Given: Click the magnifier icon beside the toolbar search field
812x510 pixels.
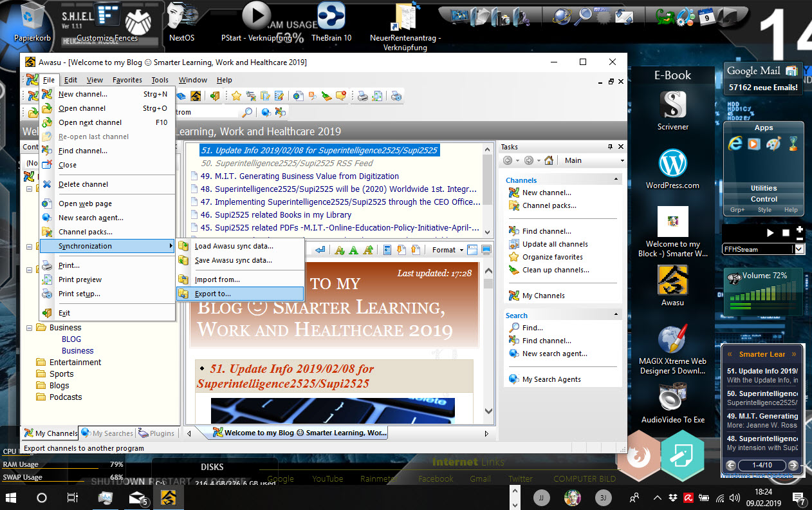Looking at the screenshot, I should (x=246, y=112).
